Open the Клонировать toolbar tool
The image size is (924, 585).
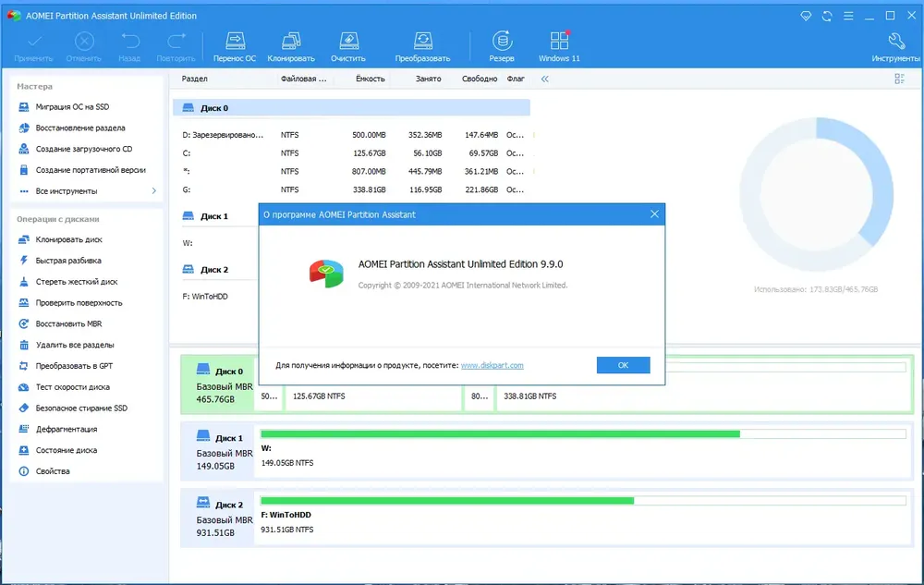point(291,46)
